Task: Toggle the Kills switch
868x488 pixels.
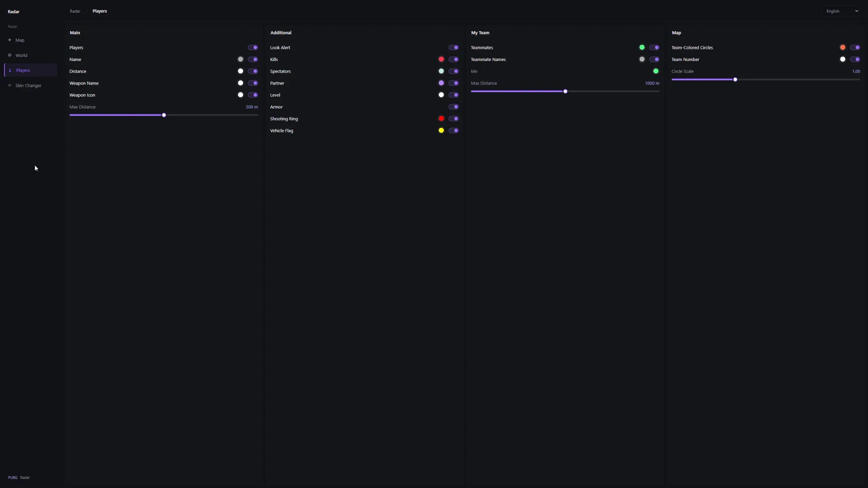Action: click(453, 59)
